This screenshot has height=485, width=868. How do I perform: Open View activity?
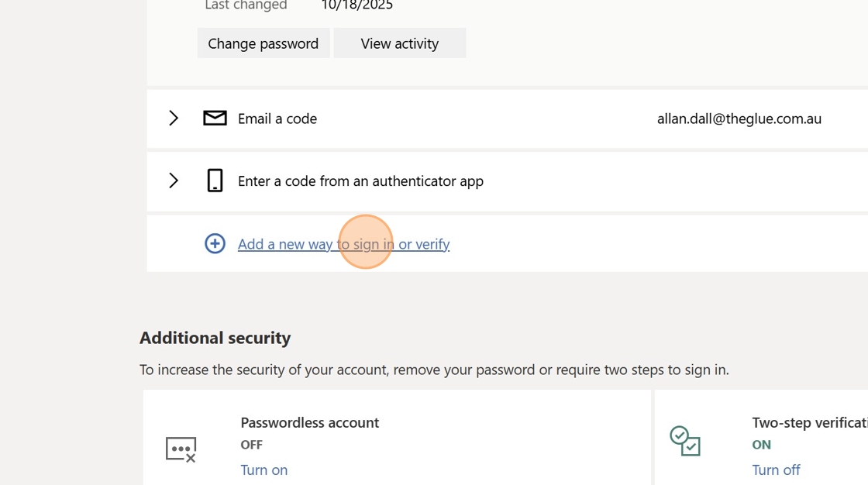[x=399, y=43]
